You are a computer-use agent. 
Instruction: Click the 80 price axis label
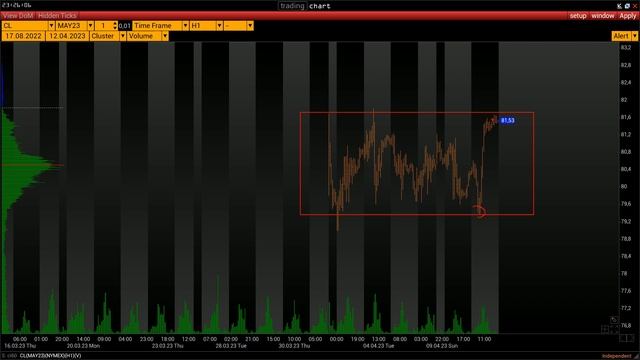(x=624, y=186)
